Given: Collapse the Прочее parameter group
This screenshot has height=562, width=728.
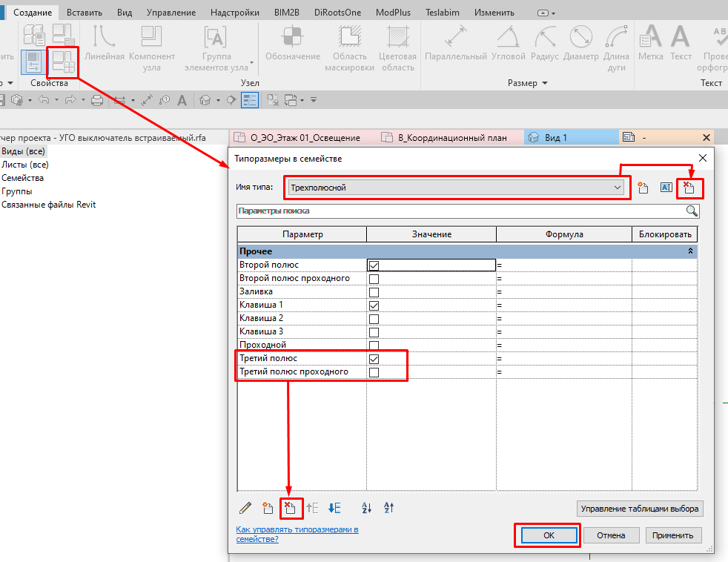Looking at the screenshot, I should [x=690, y=251].
